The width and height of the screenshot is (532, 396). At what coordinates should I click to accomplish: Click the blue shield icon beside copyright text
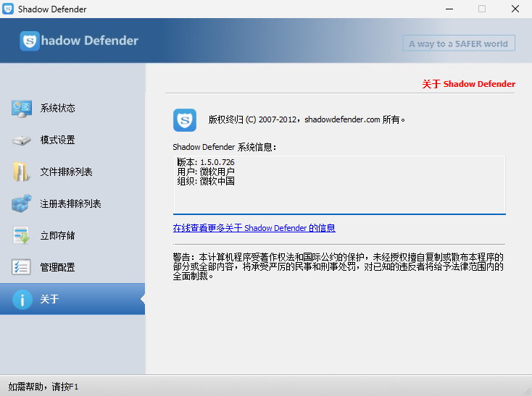click(x=185, y=120)
